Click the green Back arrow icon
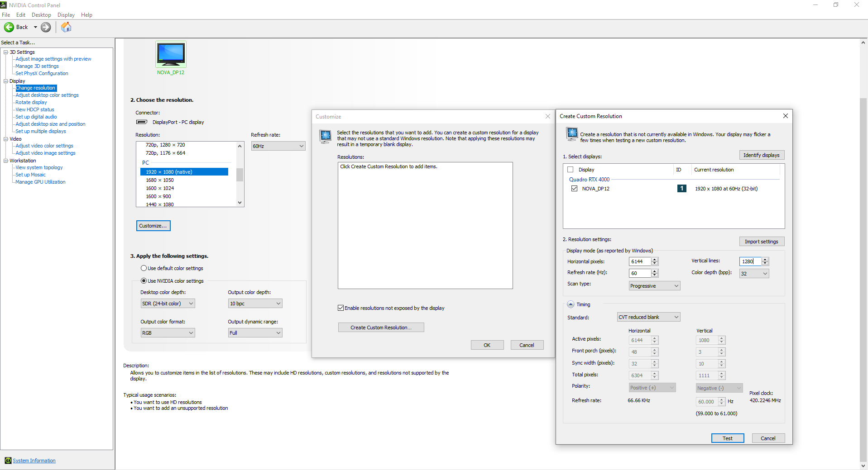This screenshot has height=470, width=868. [9, 27]
